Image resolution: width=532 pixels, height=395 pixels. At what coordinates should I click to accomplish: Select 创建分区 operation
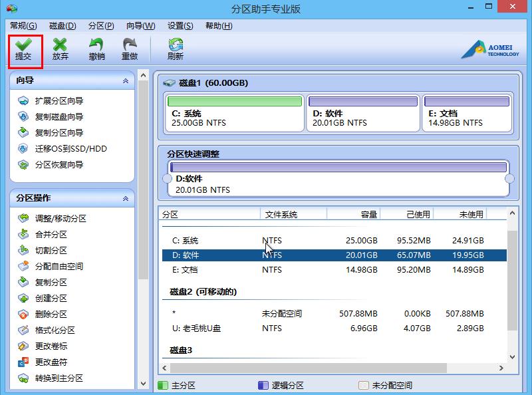[x=51, y=298]
